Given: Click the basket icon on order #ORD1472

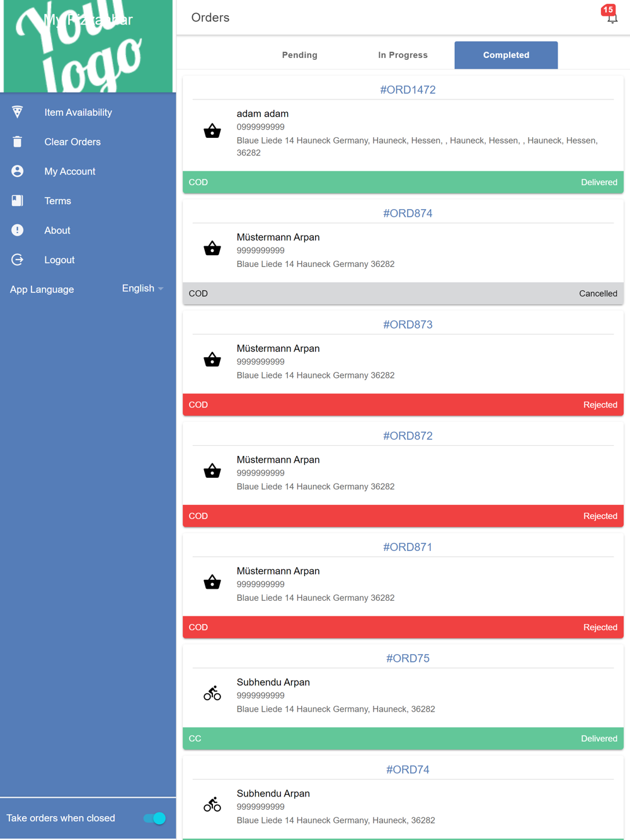Looking at the screenshot, I should [x=212, y=131].
